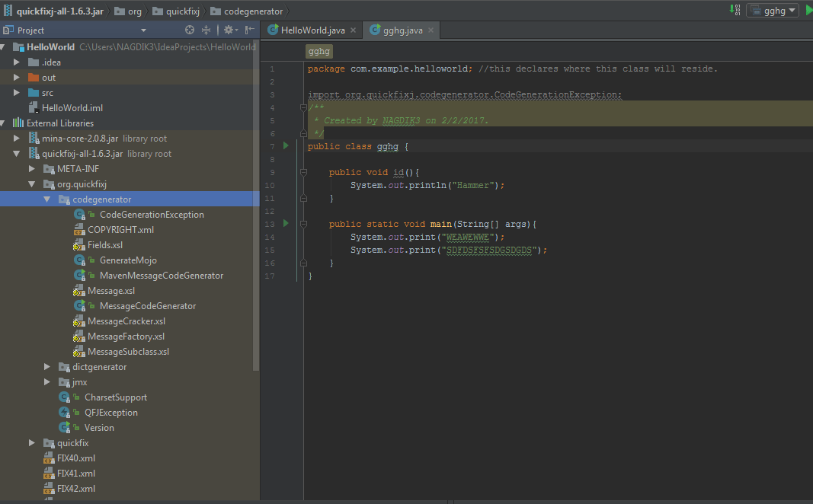Close the HelloWorld.java tab
The height and width of the screenshot is (504, 813).
tap(353, 30)
